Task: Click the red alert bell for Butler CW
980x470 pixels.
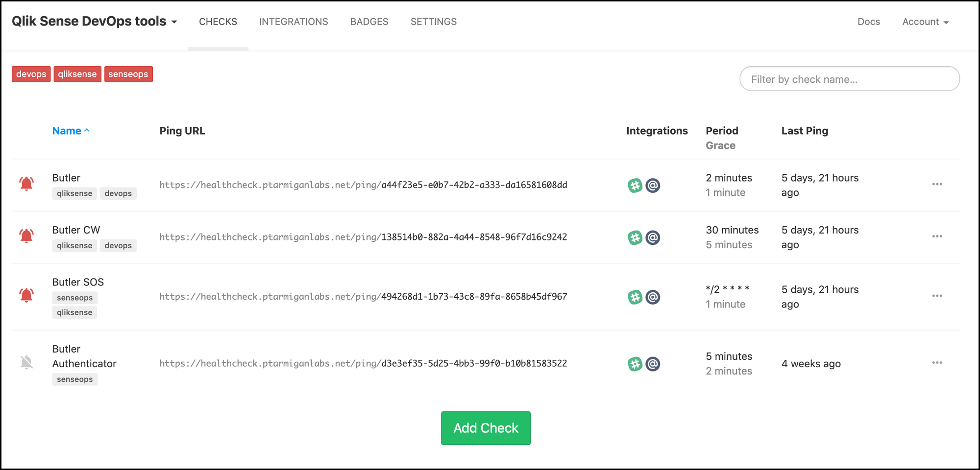Action: [x=26, y=236]
